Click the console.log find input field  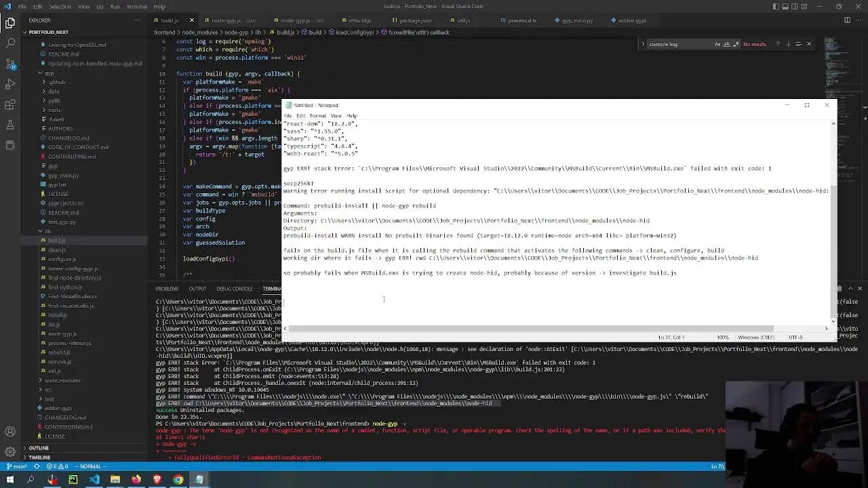680,44
